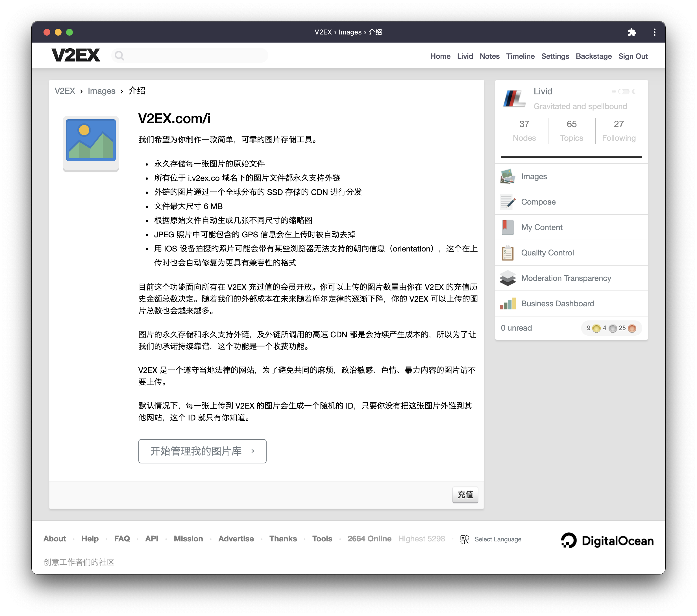
Task: Click the 开始管理我的图片库 button
Action: pyautogui.click(x=202, y=451)
